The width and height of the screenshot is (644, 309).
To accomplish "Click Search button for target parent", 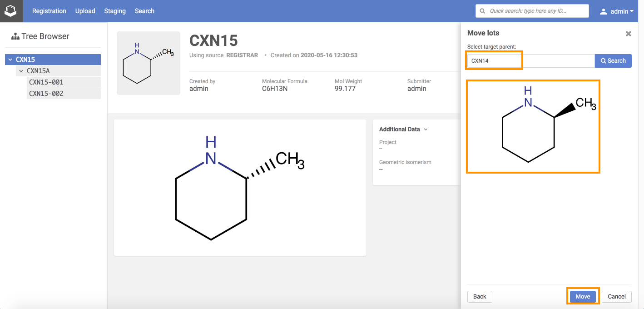I will click(613, 61).
